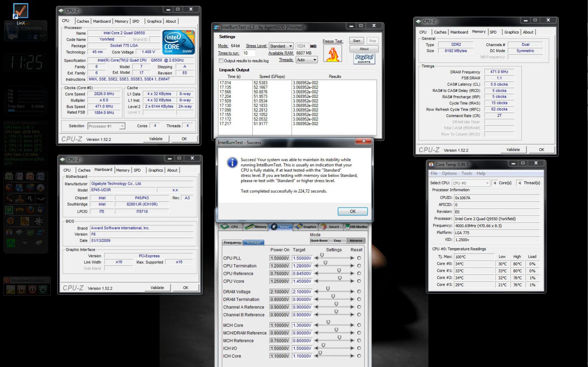Decrease ICH I/O with its left arrow
This screenshot has height=367, width=588.
[316, 348]
